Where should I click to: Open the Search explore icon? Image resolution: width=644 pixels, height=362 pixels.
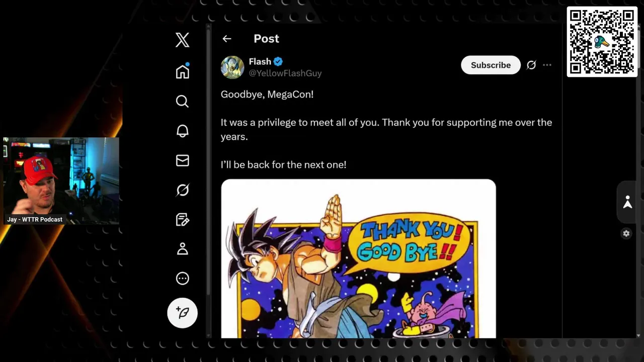point(182,101)
